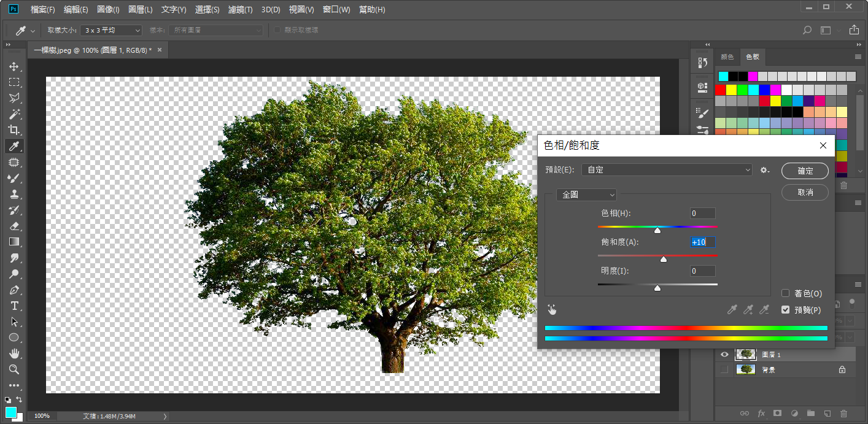Select the Zoom tool in toolbar

[x=14, y=369]
